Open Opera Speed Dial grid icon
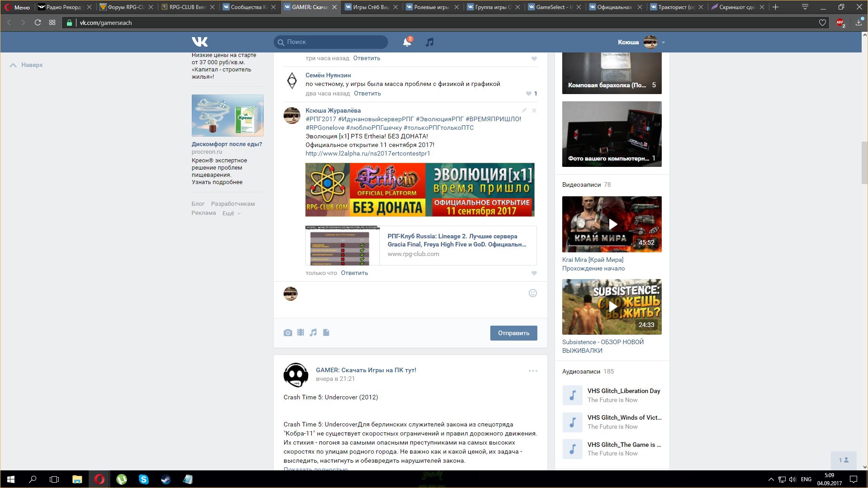868x488 pixels. coord(52,23)
